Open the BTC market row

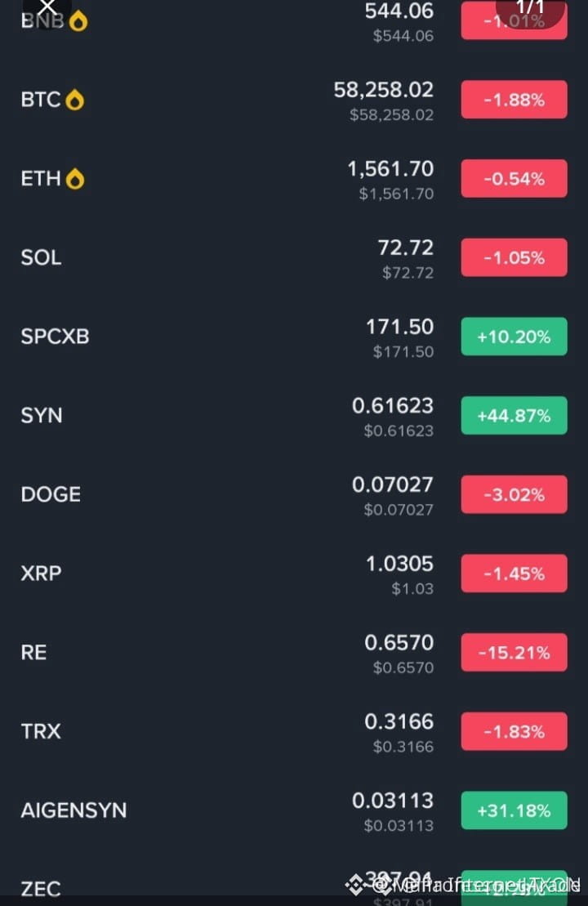(x=294, y=100)
